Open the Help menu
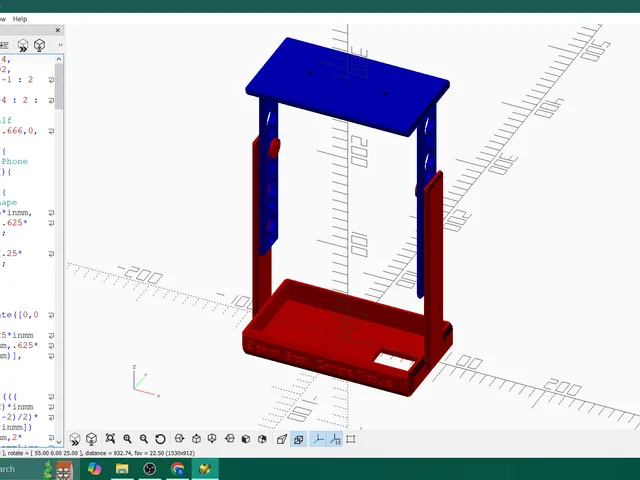Screen dimensions: 640x480 coord(20,19)
